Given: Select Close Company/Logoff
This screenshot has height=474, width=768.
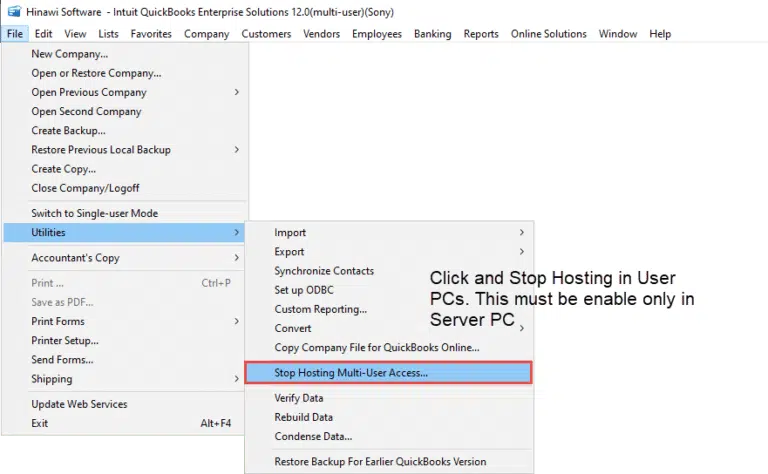Looking at the screenshot, I should (x=124, y=188).
